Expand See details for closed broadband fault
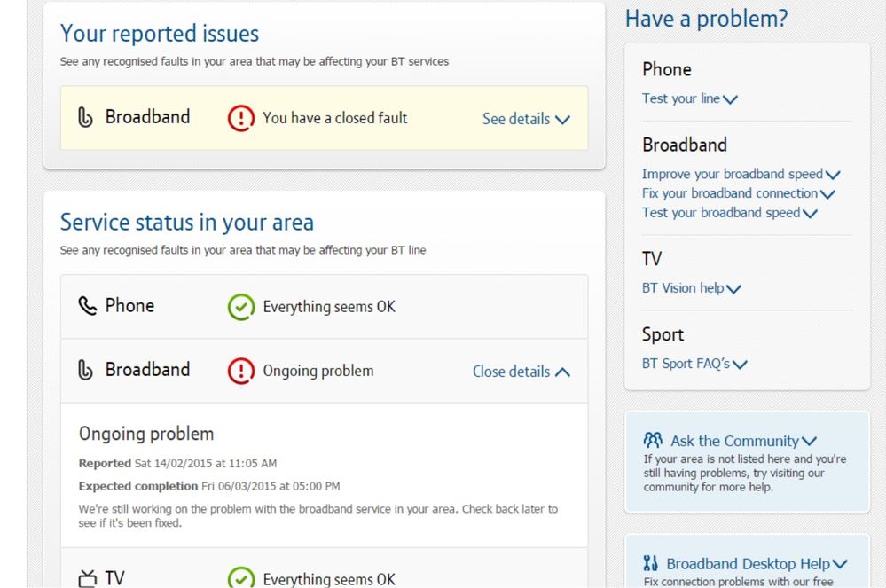Viewport: 886px width, 588px height. coord(526,119)
